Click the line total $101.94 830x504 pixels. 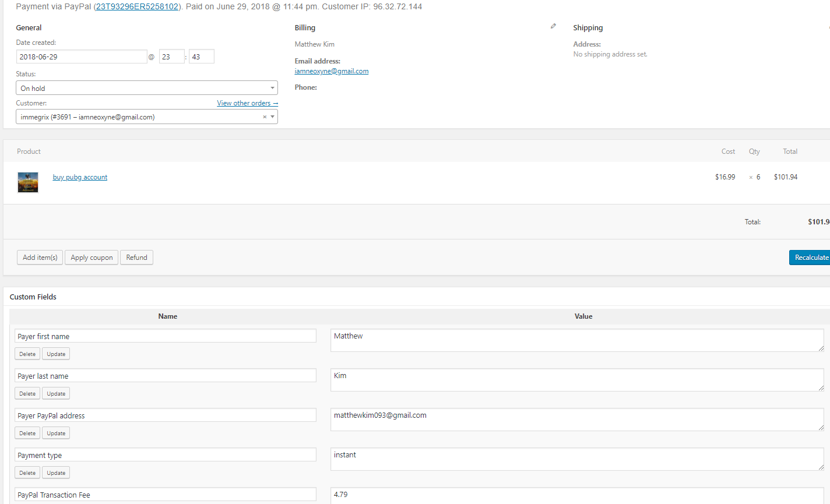point(786,177)
